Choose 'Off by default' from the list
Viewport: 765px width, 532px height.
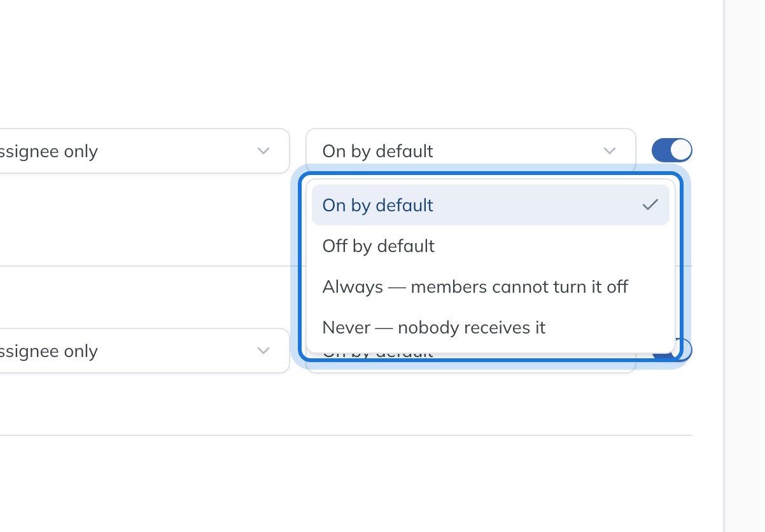pos(490,246)
